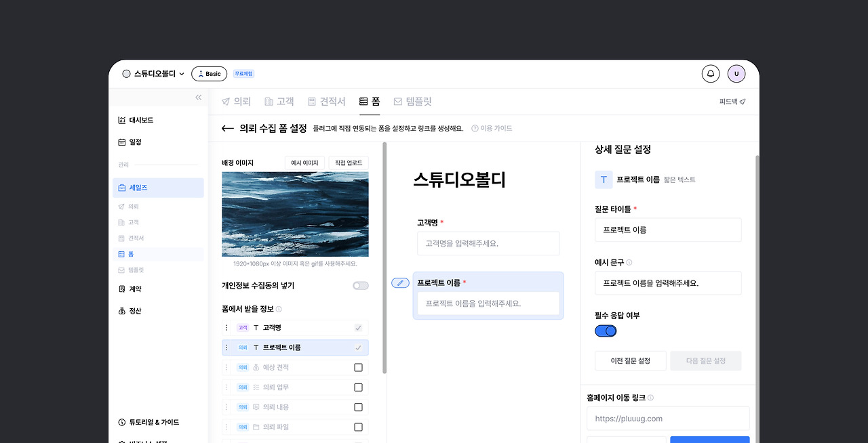Screen dimensions: 868x443
Task: Click the info icon beside 폼에서 받을 정보
Action: 279,309
